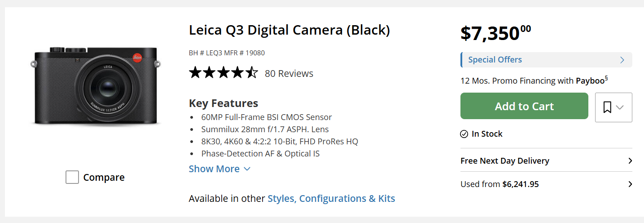This screenshot has height=223, width=644.
Task: Tick the Compare checkbox
Action: pos(72,177)
